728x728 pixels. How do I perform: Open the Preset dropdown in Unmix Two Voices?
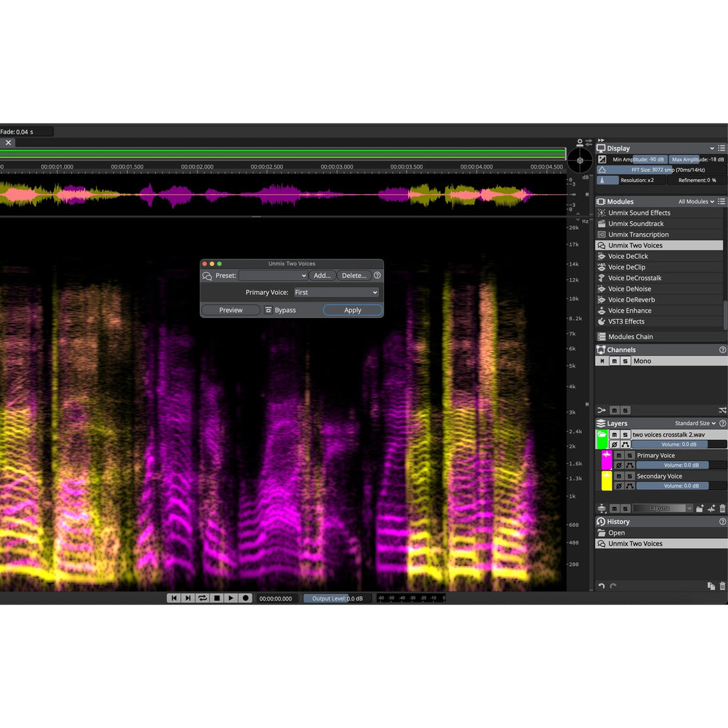tap(273, 275)
